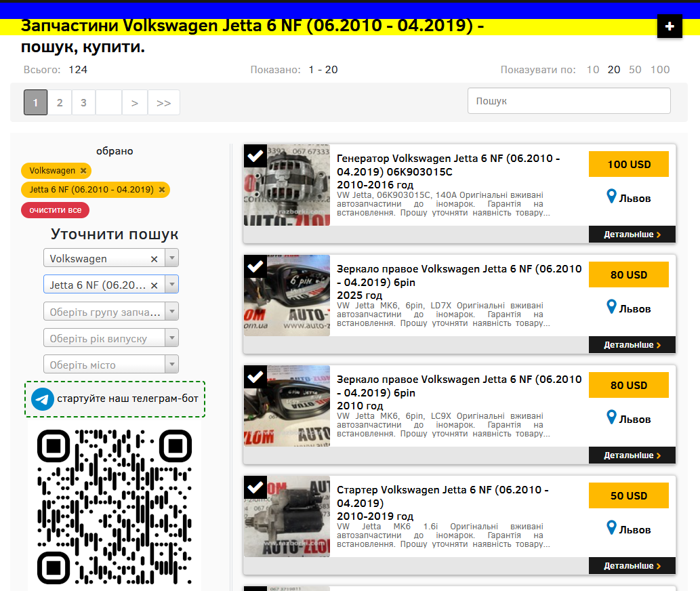Viewport: 700px width, 591px height.
Task: Show 20 items per page
Action: pos(614,70)
